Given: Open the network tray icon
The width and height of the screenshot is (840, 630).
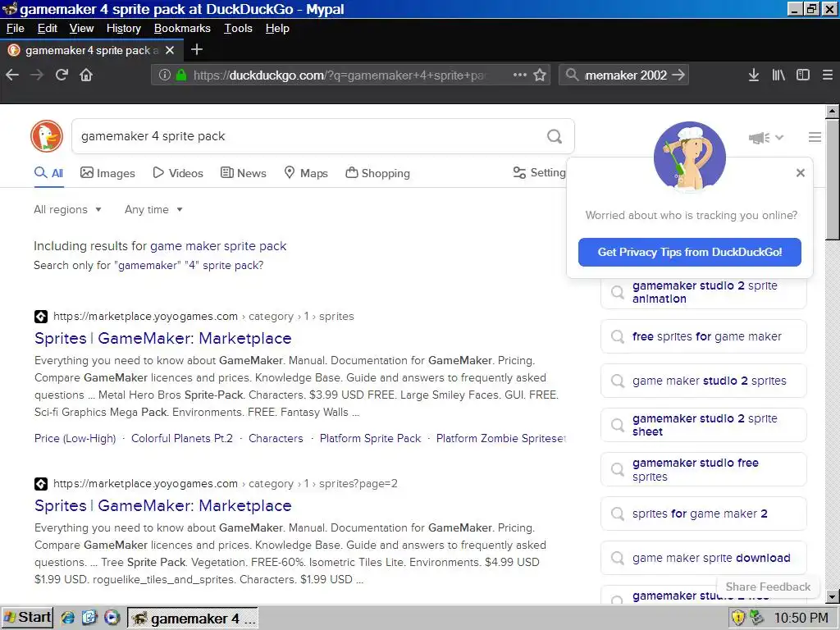Looking at the screenshot, I should click(x=756, y=618).
